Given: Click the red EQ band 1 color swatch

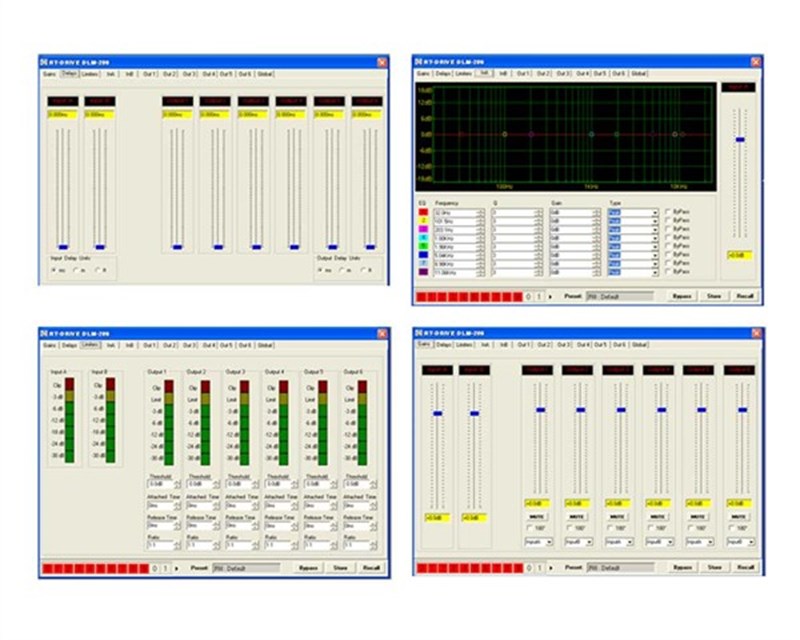Looking at the screenshot, I should pos(423,212).
